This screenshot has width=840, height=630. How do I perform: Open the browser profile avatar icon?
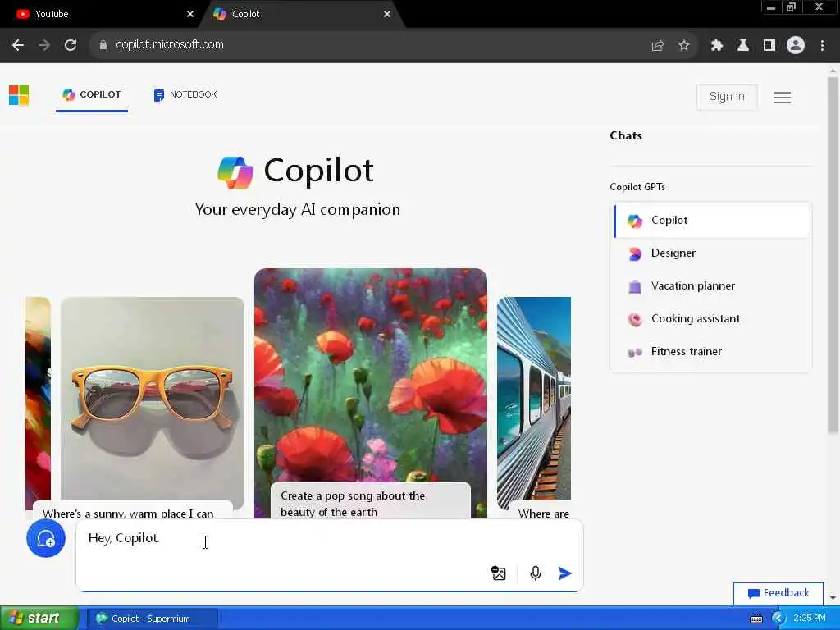796,45
